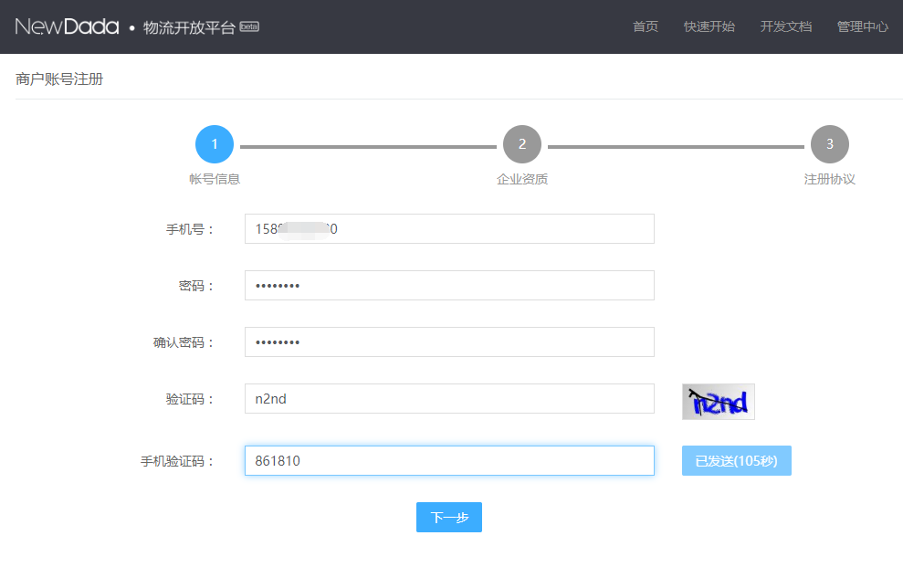Open 管理中心 navigation link
Screen dimensions: 903x588
pos(862,26)
